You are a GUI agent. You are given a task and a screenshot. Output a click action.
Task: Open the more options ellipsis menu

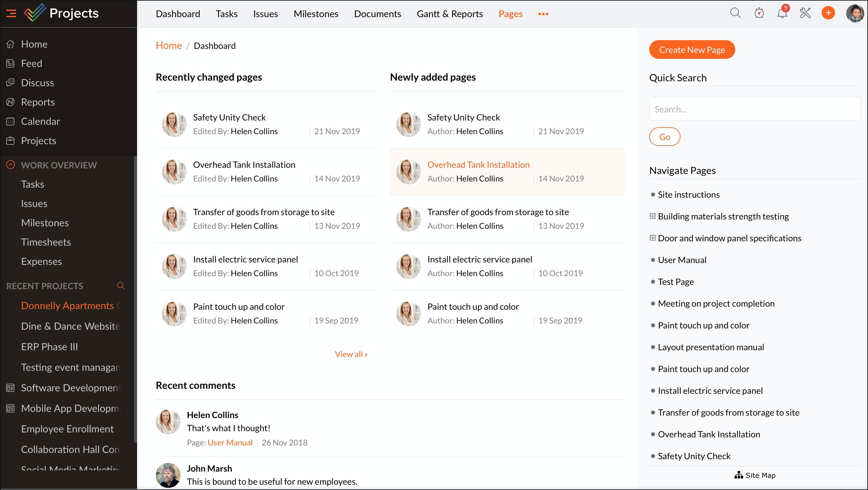click(x=543, y=14)
